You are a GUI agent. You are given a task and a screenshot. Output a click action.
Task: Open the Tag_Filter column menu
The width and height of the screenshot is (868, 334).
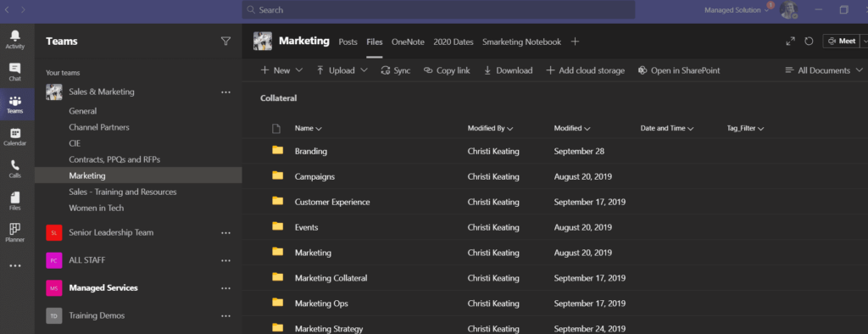[x=745, y=128]
